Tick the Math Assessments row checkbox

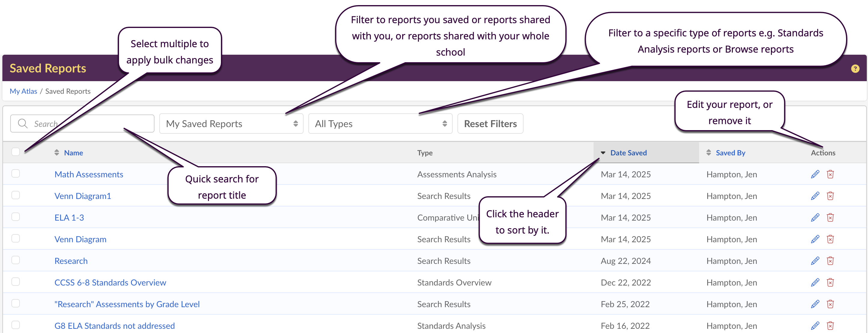pyautogui.click(x=16, y=174)
